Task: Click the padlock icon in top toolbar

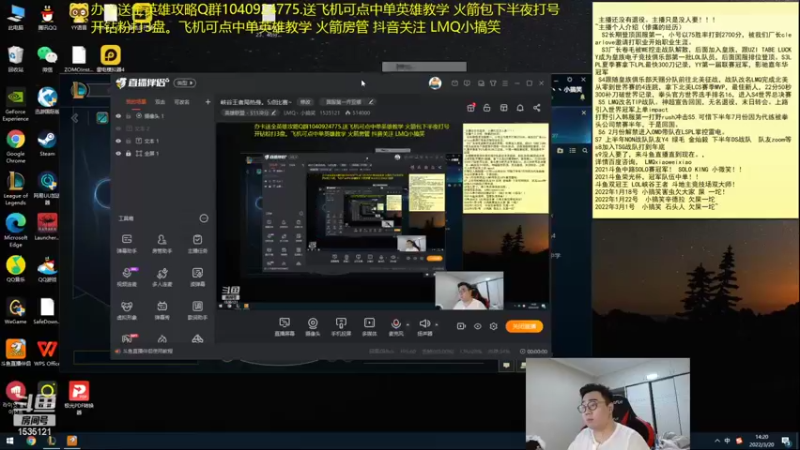Action: (x=487, y=108)
